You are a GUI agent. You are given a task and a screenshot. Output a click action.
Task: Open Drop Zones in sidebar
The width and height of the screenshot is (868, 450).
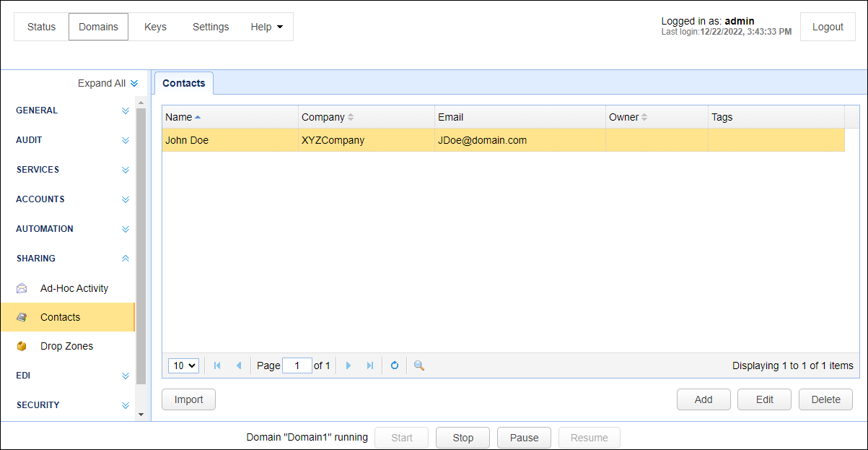tap(67, 346)
